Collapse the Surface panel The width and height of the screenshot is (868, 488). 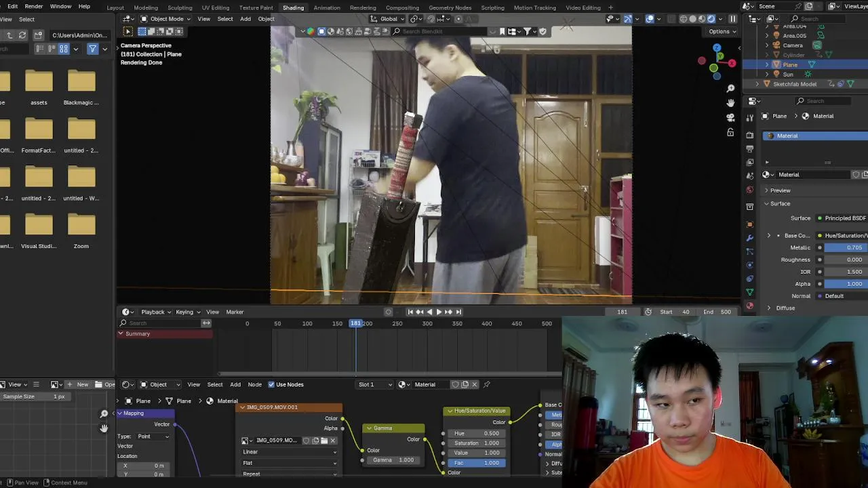point(767,203)
